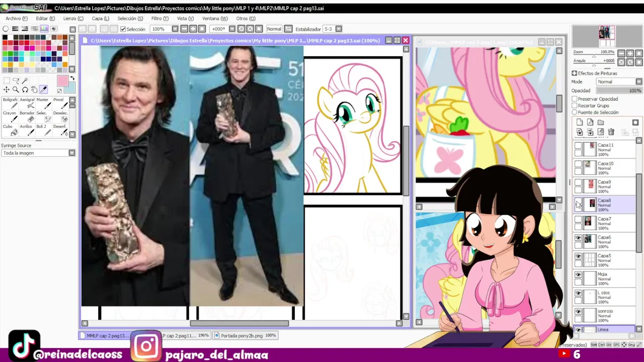Show the swatches palette panel

pos(44,29)
